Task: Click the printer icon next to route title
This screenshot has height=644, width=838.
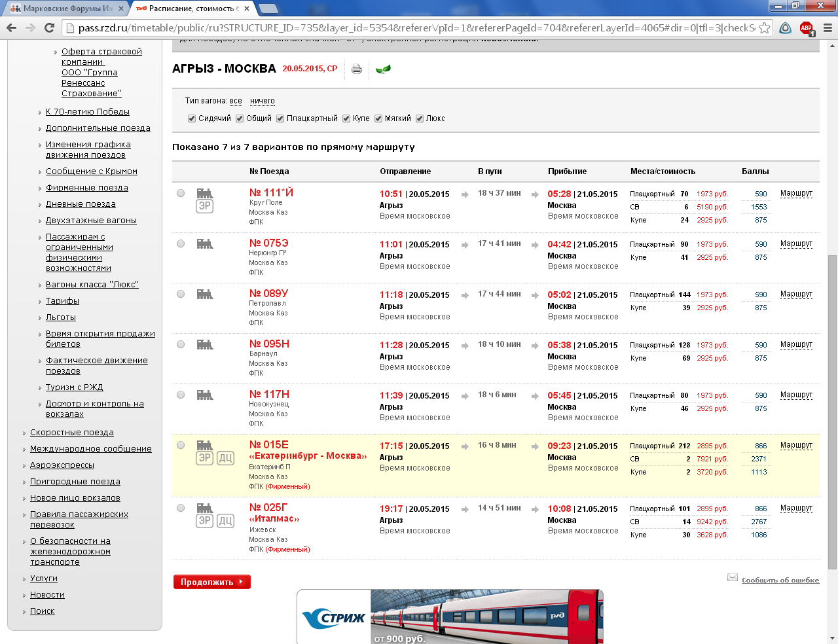Action: [357, 69]
